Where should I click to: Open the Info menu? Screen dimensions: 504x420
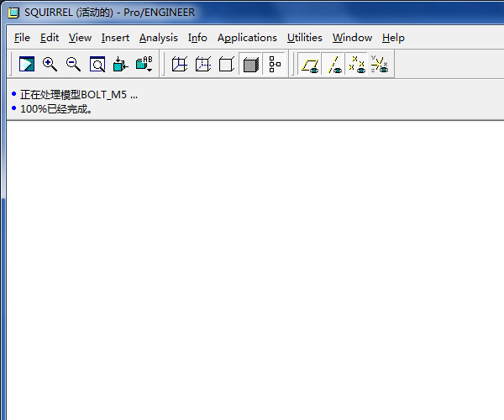click(197, 38)
